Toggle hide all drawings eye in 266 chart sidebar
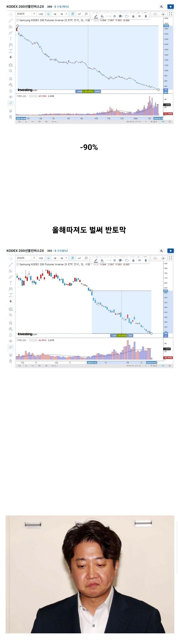 pos(10,97)
